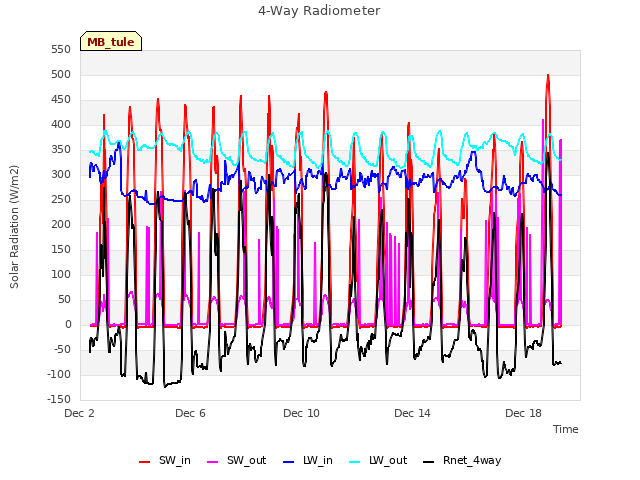The image size is (640, 480).
Task: Click the magenta SW_out legend swatch
Action: pyautogui.click(x=213, y=462)
